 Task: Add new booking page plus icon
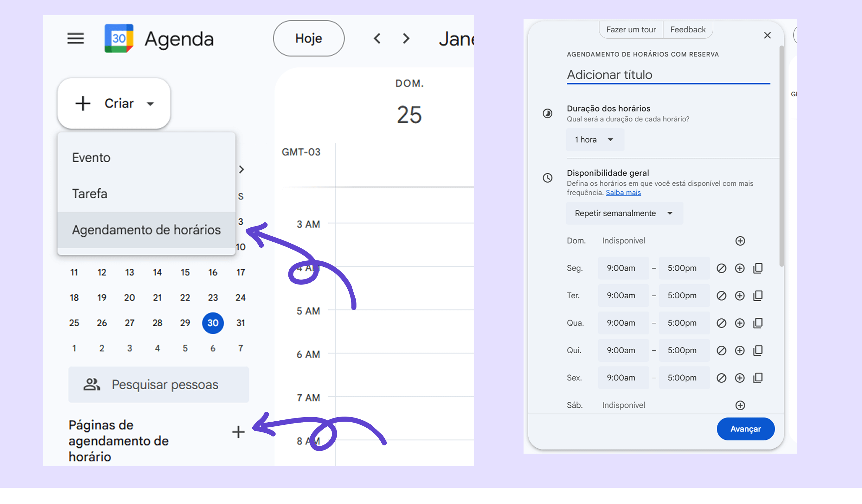point(238,432)
